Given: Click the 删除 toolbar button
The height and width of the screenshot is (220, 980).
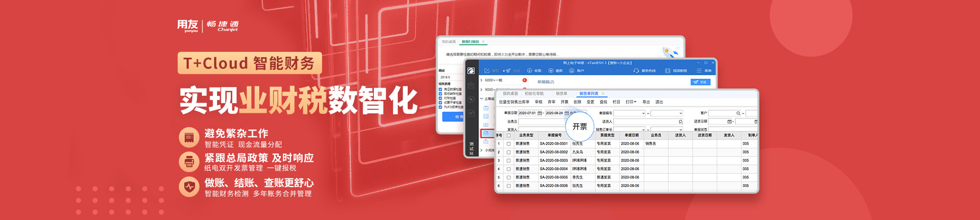Looking at the screenshot, I should [577, 102].
